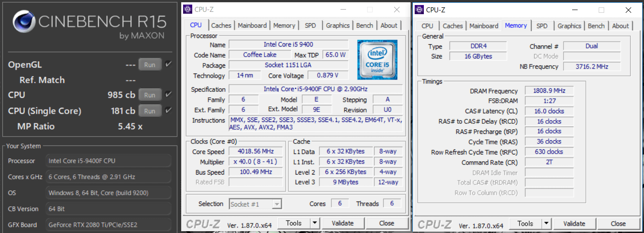
Task: Click the Intel Core i5 inside logo
Action: pyautogui.click(x=377, y=59)
